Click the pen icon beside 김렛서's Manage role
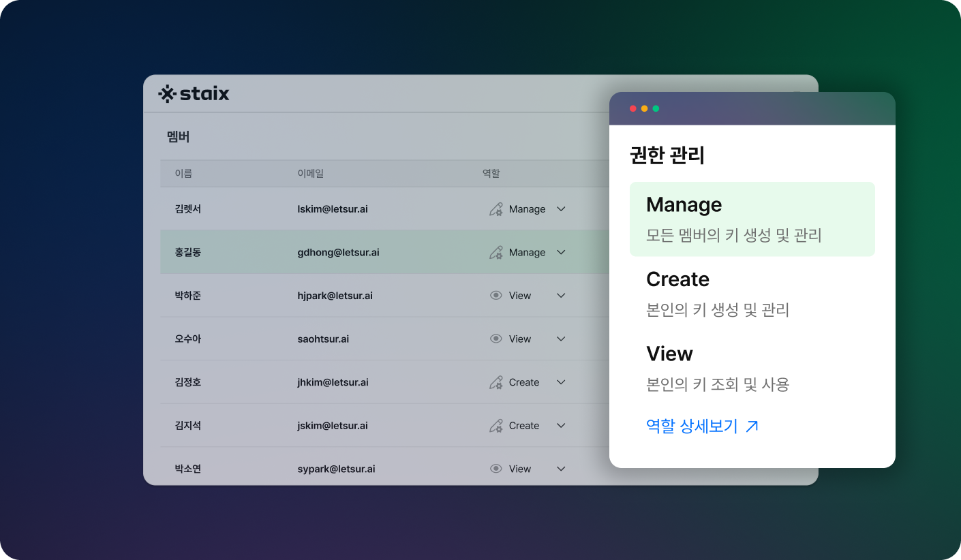The height and width of the screenshot is (560, 961). click(496, 208)
